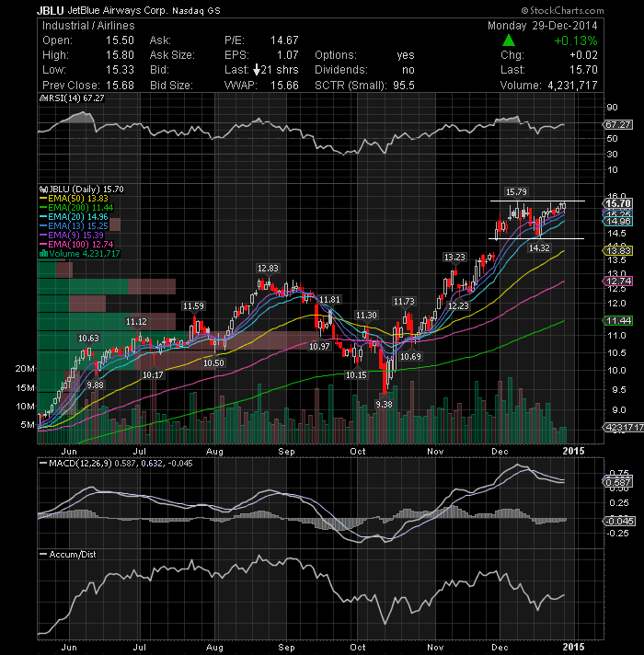This screenshot has width=644, height=655.
Task: Click the volume bars icon in the legend
Action: click(43, 254)
